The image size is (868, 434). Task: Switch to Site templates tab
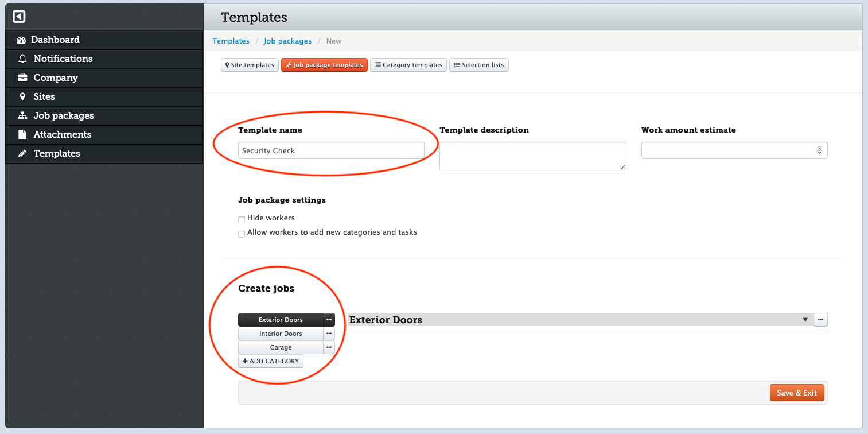pyautogui.click(x=250, y=65)
